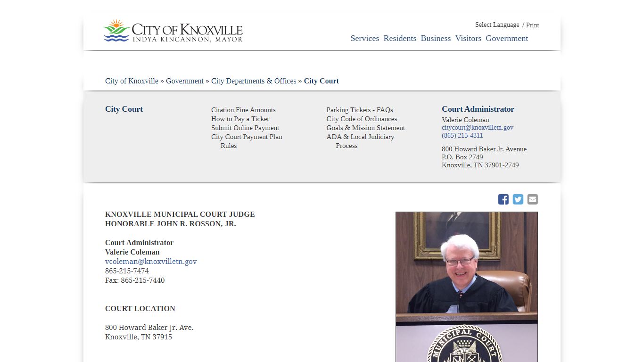Viewport: 644px width, 362px height.
Task: Click '865-215-7474' phone text
Action: pyautogui.click(x=127, y=271)
